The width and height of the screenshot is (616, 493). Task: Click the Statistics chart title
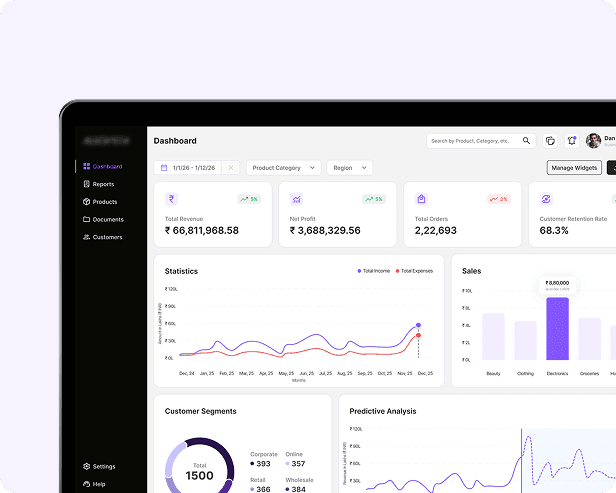181,271
